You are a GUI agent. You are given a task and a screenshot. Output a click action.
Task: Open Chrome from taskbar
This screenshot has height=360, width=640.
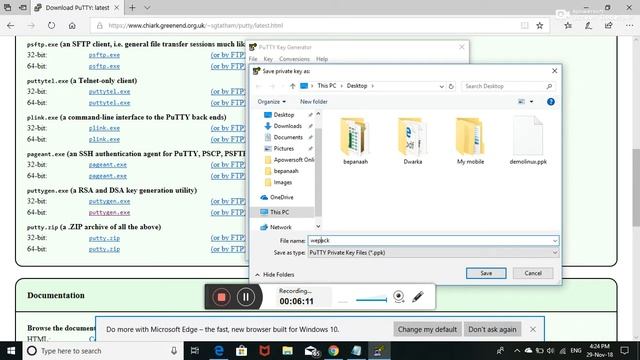[333, 351]
